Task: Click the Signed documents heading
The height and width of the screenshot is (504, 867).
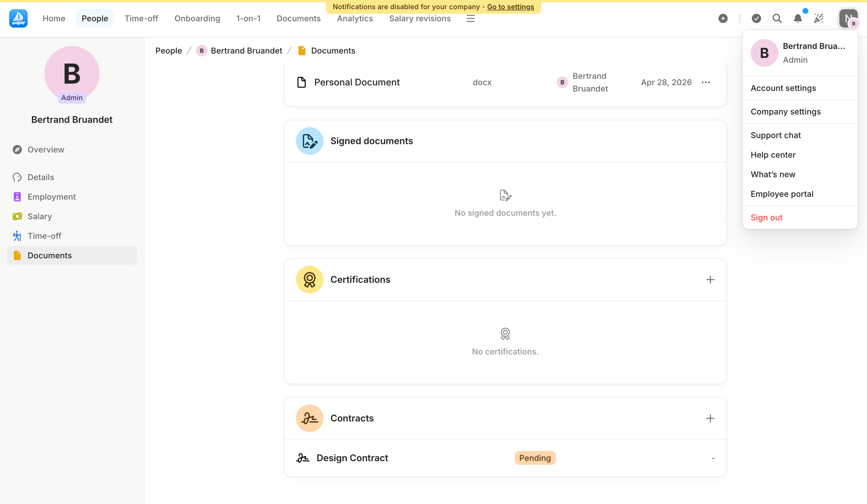Action: click(x=371, y=141)
